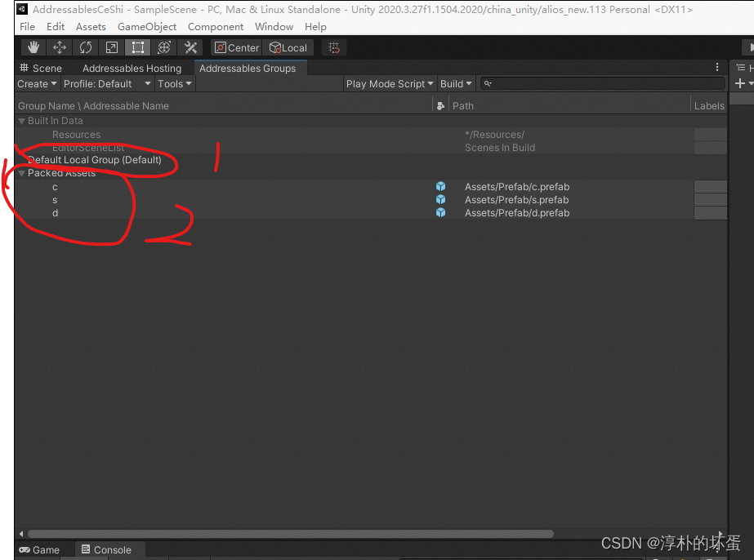Image resolution: width=754 pixels, height=560 pixels.
Task: Select the Resources entry
Action: coord(77,135)
